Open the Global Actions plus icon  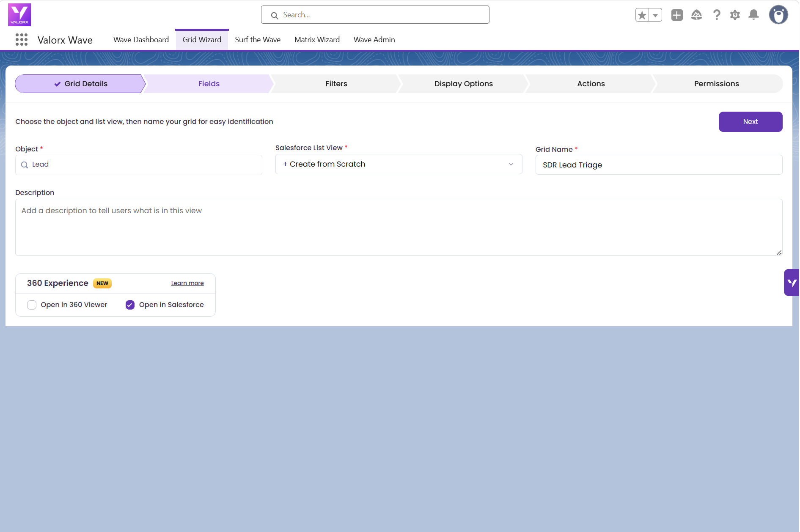tap(677, 15)
